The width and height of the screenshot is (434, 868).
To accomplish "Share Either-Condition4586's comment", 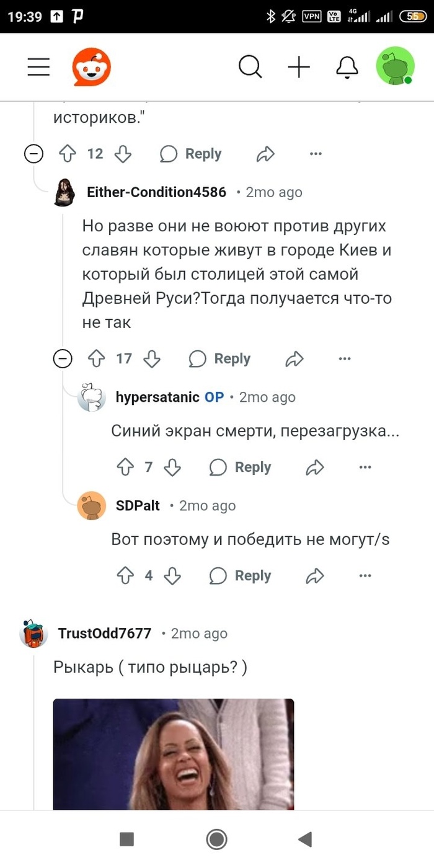I will coord(294,358).
